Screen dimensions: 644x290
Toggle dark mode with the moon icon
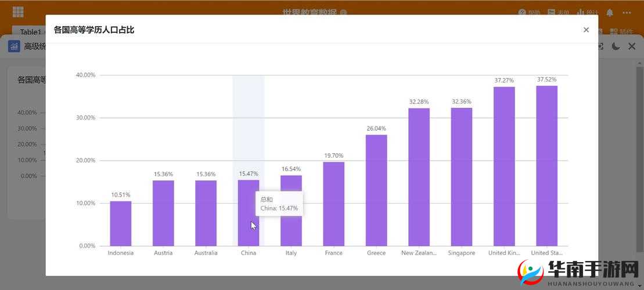pyautogui.click(x=616, y=46)
